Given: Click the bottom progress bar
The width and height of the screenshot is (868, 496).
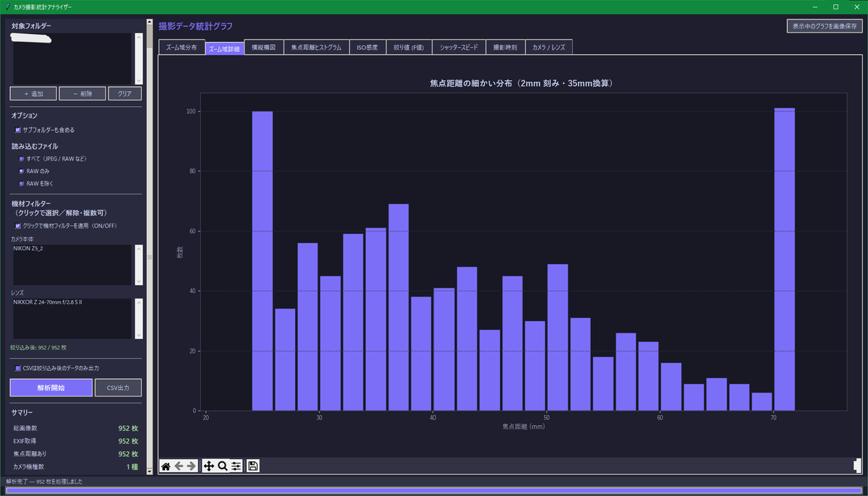Looking at the screenshot, I should [433, 490].
